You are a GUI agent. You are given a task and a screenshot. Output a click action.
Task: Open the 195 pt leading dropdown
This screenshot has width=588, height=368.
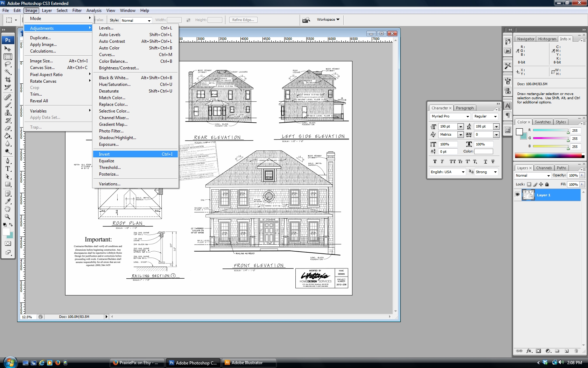(x=496, y=127)
